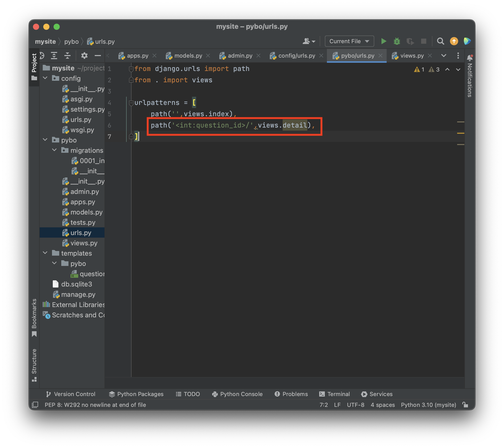Switch to the views.py editor tab
The height and width of the screenshot is (448, 504).
(412, 56)
